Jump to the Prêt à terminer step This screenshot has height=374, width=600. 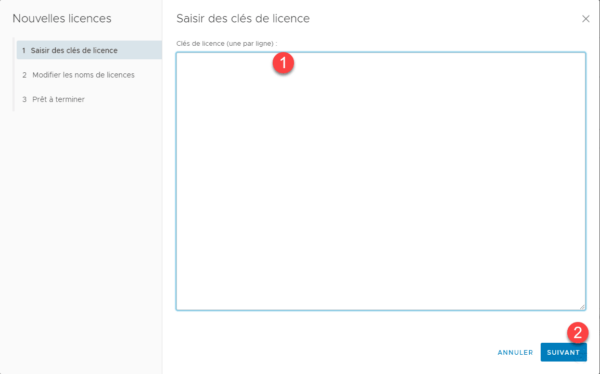coord(58,100)
